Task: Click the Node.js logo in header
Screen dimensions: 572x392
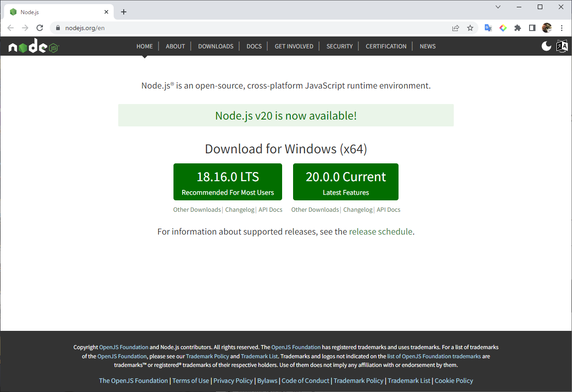Action: (x=34, y=46)
